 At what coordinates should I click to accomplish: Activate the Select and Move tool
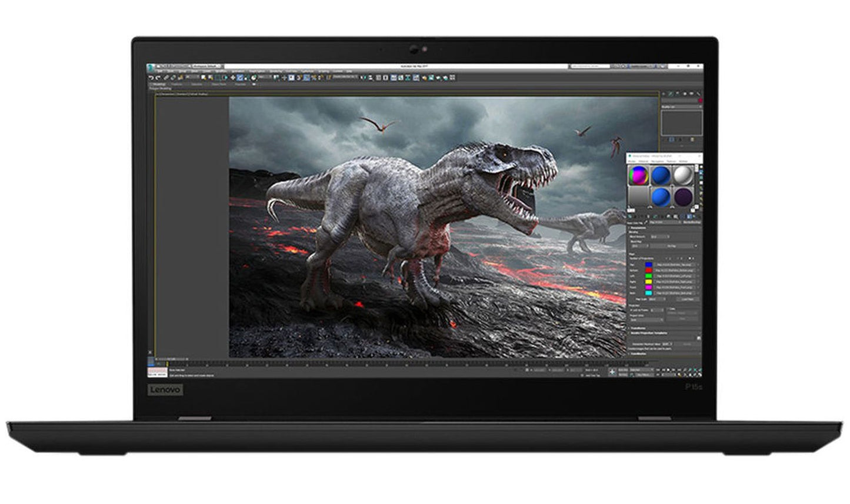click(x=233, y=77)
